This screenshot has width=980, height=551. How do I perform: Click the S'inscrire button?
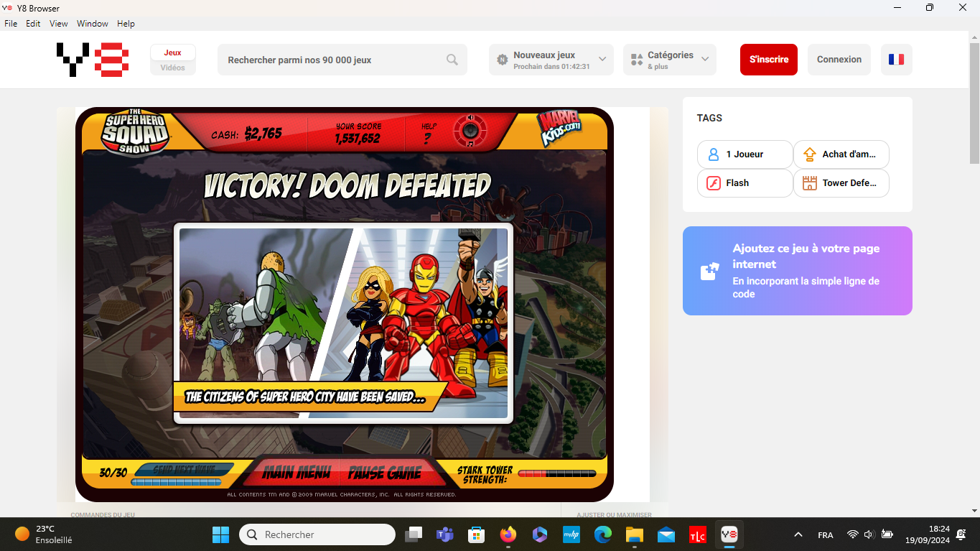click(x=769, y=60)
